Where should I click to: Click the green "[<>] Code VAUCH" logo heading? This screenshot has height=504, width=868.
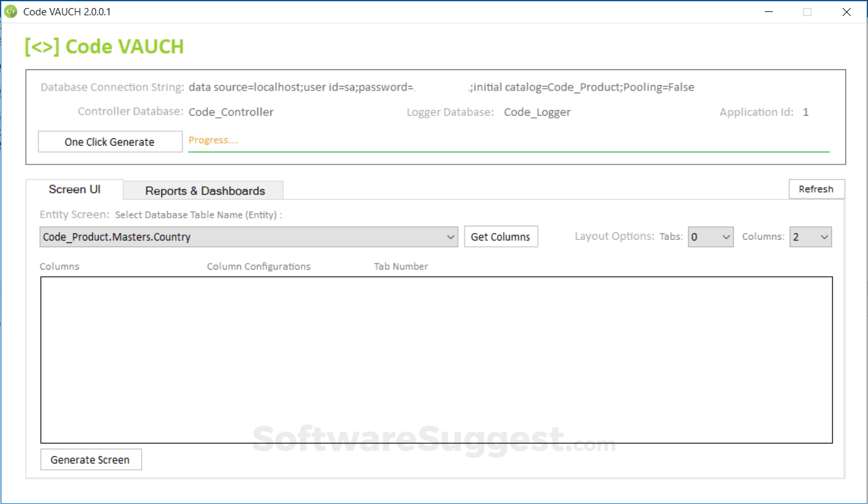[105, 47]
